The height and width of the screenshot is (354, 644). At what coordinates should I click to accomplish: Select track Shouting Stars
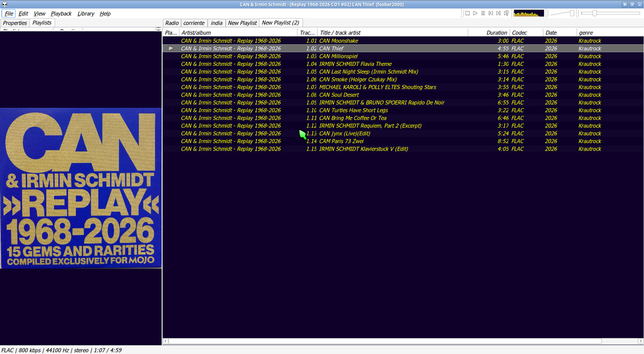click(403, 87)
